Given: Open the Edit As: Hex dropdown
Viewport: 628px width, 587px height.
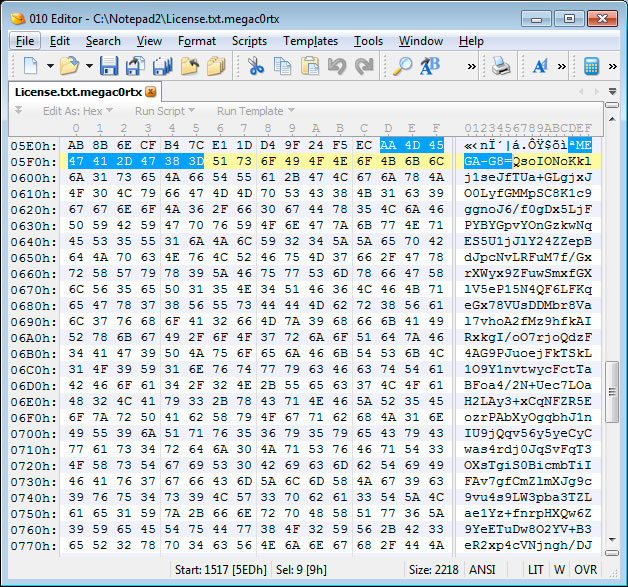Looking at the screenshot, I should tap(78, 111).
